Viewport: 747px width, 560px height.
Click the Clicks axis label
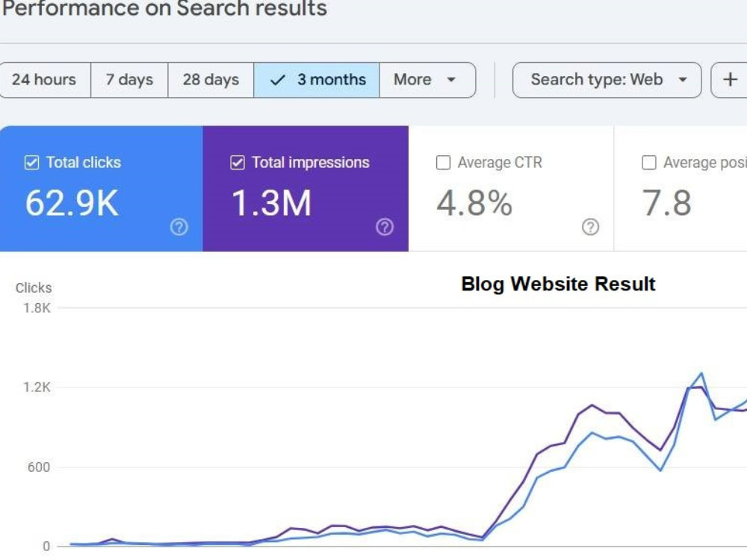point(34,287)
